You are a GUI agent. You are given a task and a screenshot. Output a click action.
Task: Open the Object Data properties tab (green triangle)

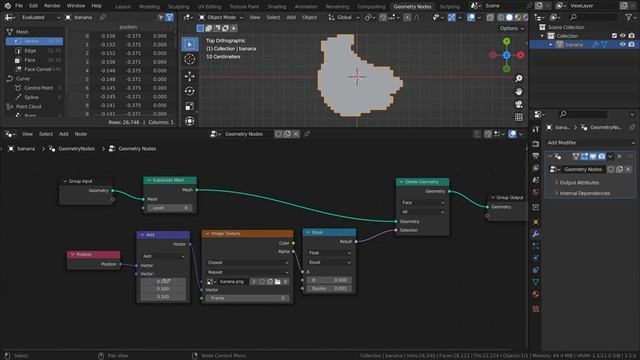536,282
